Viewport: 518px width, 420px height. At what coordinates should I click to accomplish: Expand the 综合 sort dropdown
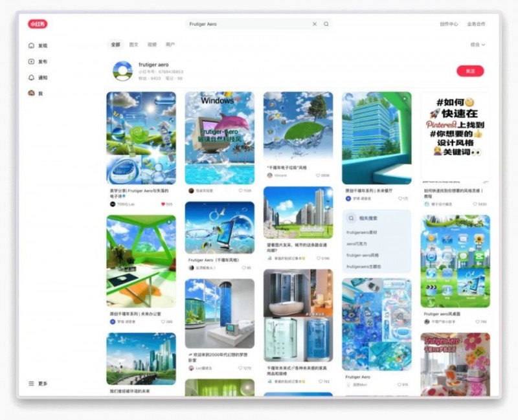pyautogui.click(x=478, y=45)
